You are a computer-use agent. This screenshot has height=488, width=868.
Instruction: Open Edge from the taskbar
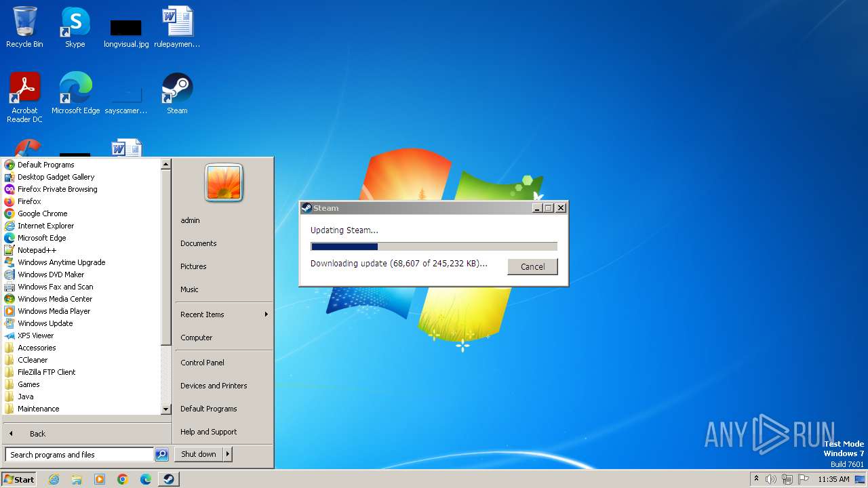[146, 479]
